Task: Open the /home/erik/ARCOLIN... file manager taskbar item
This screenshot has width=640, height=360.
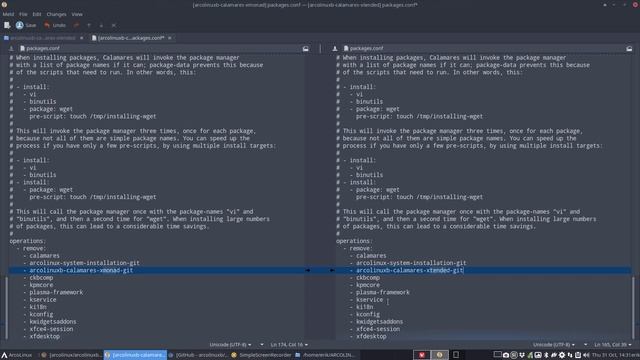Action: click(x=325, y=355)
